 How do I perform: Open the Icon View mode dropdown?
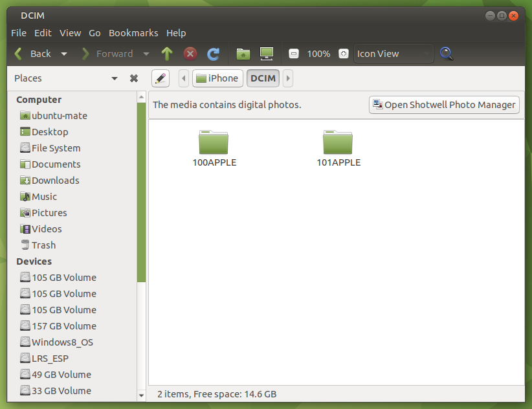click(393, 54)
